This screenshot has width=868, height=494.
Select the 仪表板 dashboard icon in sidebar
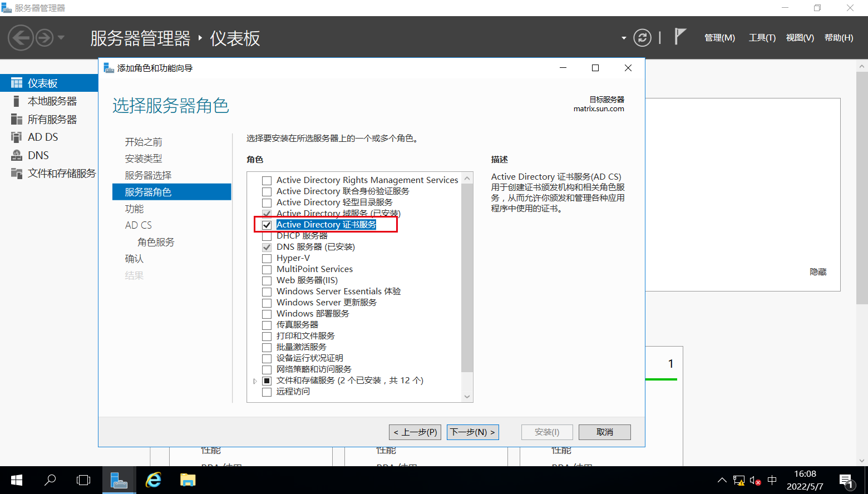pyautogui.click(x=17, y=83)
